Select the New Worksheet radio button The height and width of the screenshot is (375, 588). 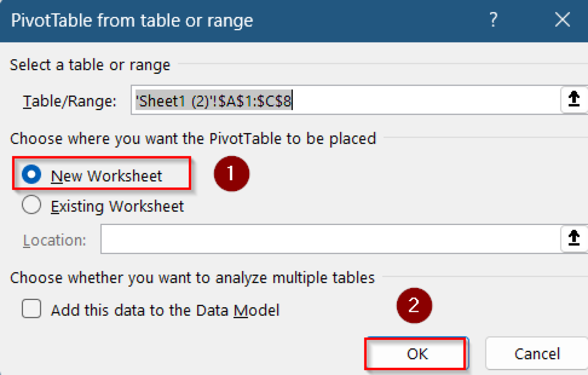click(x=31, y=175)
